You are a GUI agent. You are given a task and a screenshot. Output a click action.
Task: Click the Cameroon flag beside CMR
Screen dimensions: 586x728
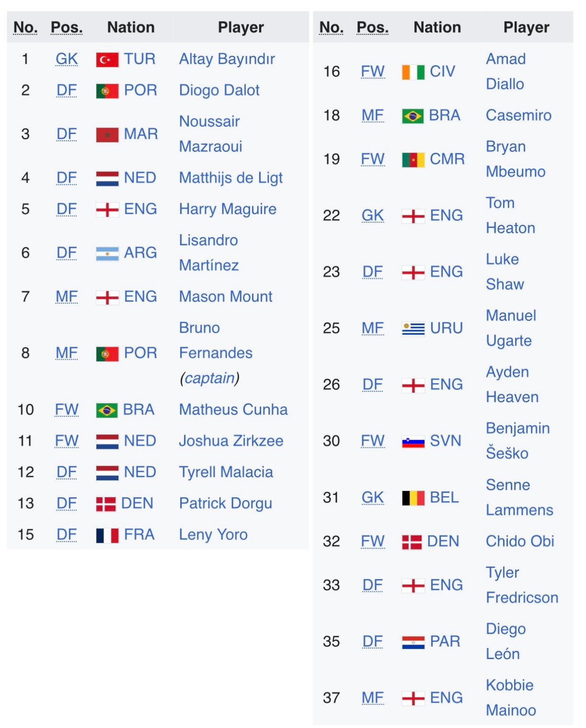(x=413, y=159)
